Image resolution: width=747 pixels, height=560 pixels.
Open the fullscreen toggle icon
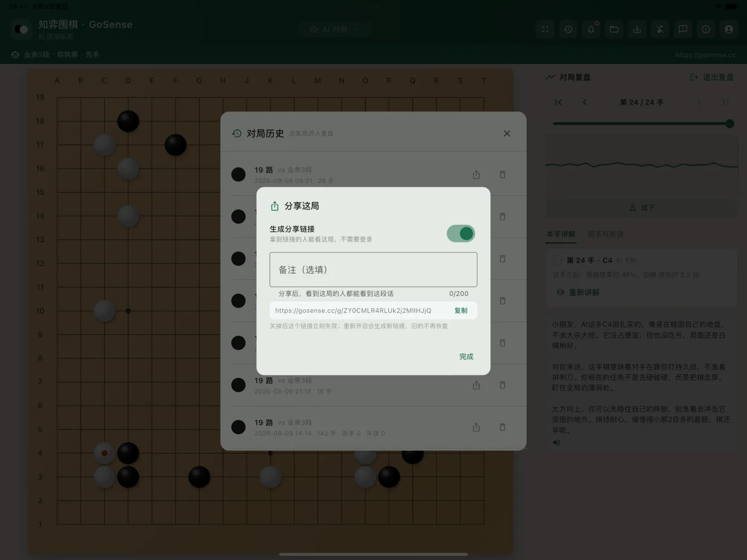(x=545, y=29)
